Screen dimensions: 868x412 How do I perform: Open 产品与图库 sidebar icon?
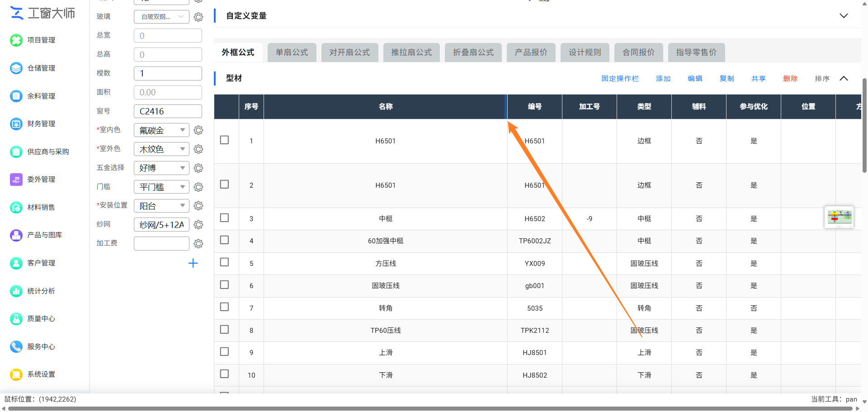pos(16,235)
